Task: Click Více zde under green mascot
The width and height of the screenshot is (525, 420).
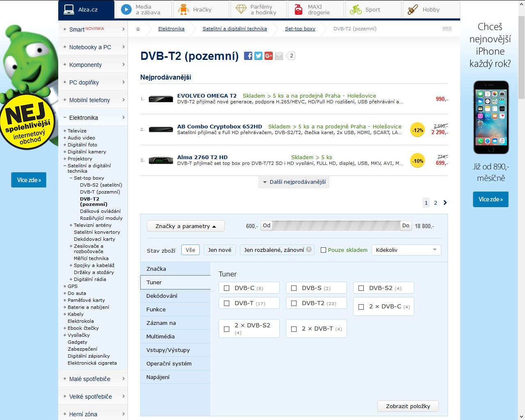Action: 29,180
